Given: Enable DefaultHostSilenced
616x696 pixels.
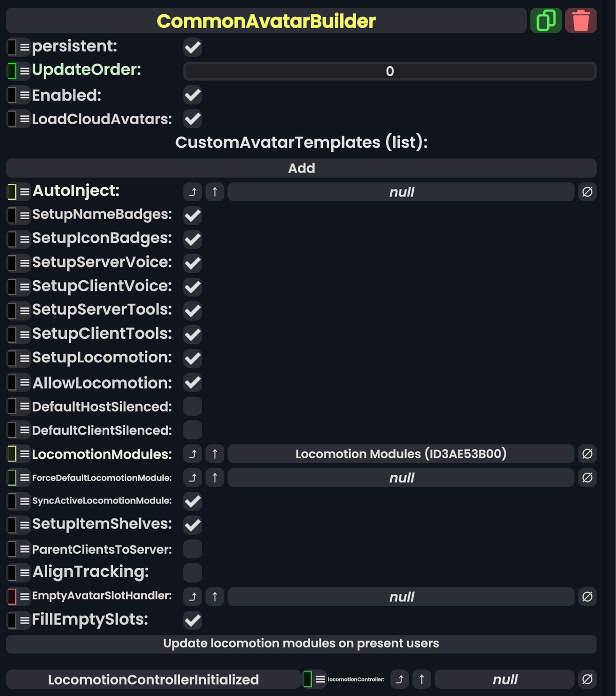Looking at the screenshot, I should tap(192, 406).
